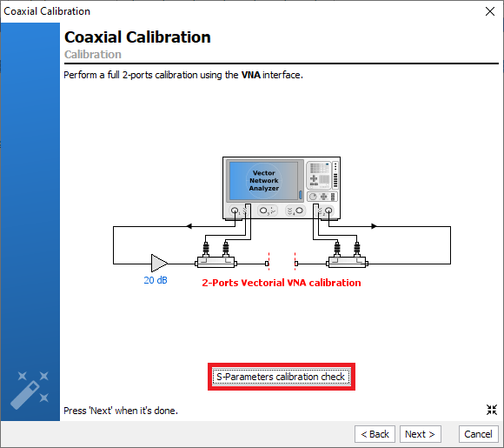The width and height of the screenshot is (504, 448).
Task: Click VNA port 3 connector
Action: click(263, 211)
